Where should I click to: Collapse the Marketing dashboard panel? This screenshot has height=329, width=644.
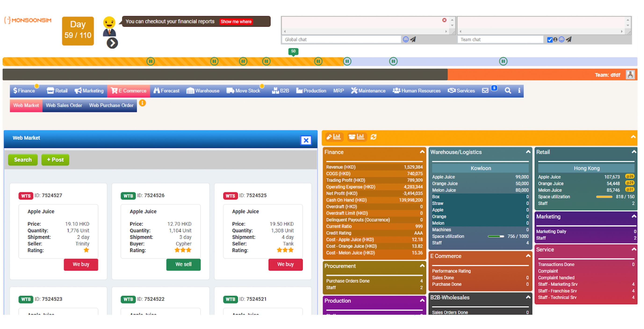pyautogui.click(x=634, y=216)
